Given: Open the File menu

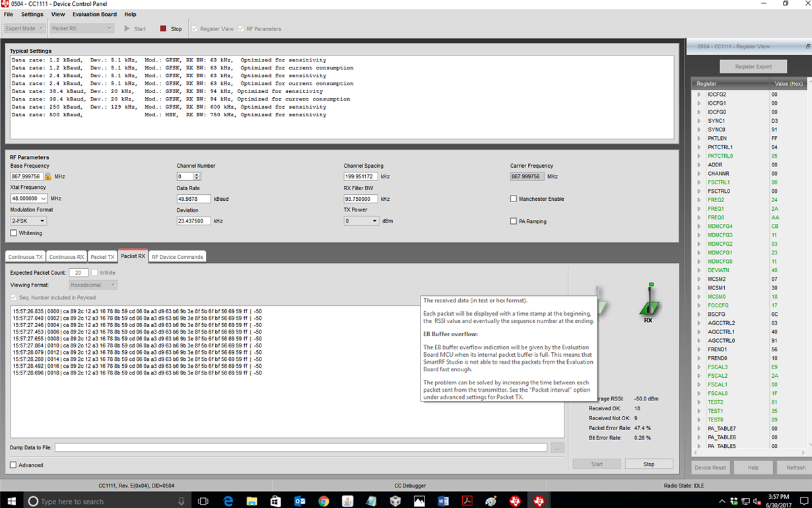Looking at the screenshot, I should [9, 14].
